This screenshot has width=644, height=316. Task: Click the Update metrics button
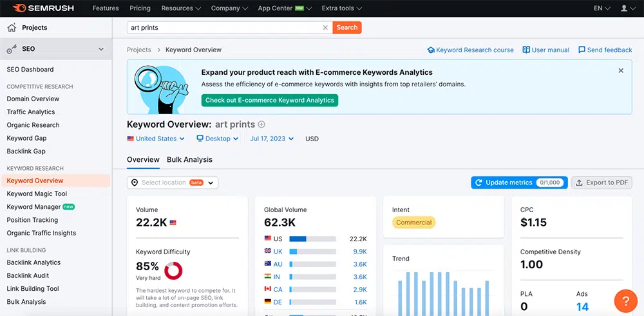(x=519, y=183)
